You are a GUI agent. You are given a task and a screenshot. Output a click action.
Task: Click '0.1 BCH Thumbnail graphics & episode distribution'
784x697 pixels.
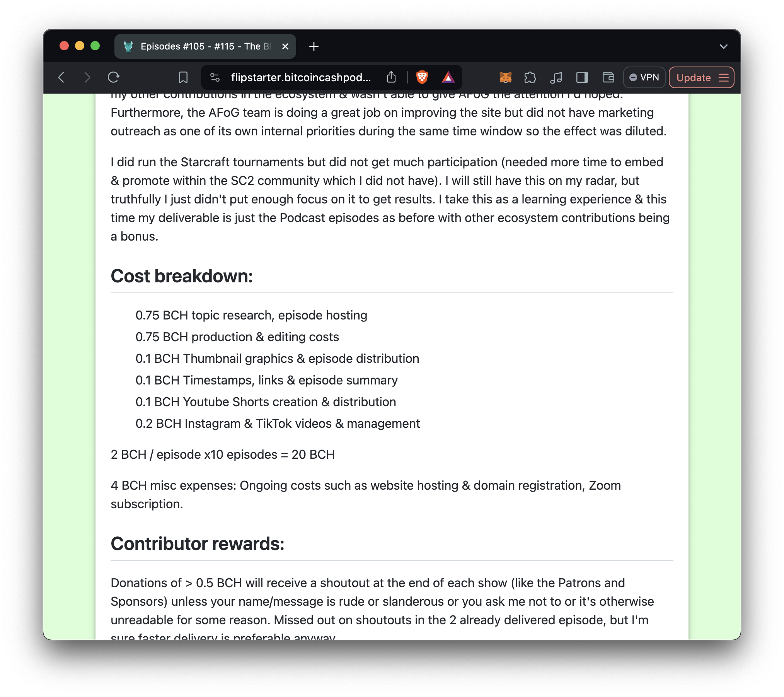point(277,359)
